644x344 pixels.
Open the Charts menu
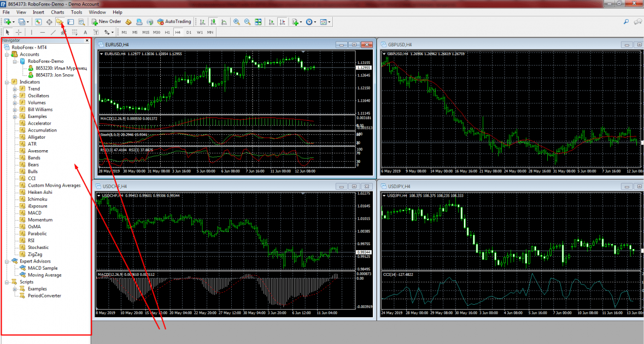[x=57, y=13]
